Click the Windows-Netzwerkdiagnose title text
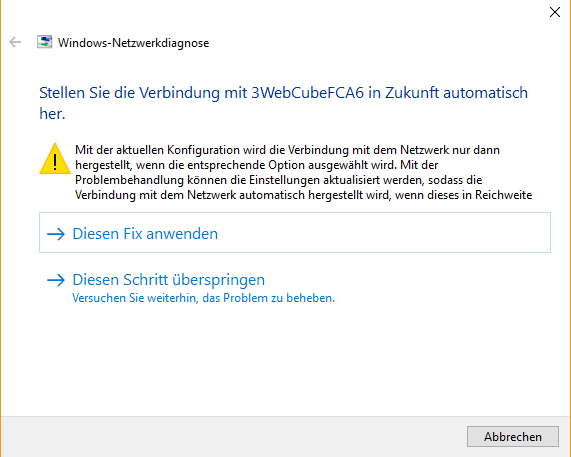Viewport: 571px width, 457px height. (x=133, y=43)
